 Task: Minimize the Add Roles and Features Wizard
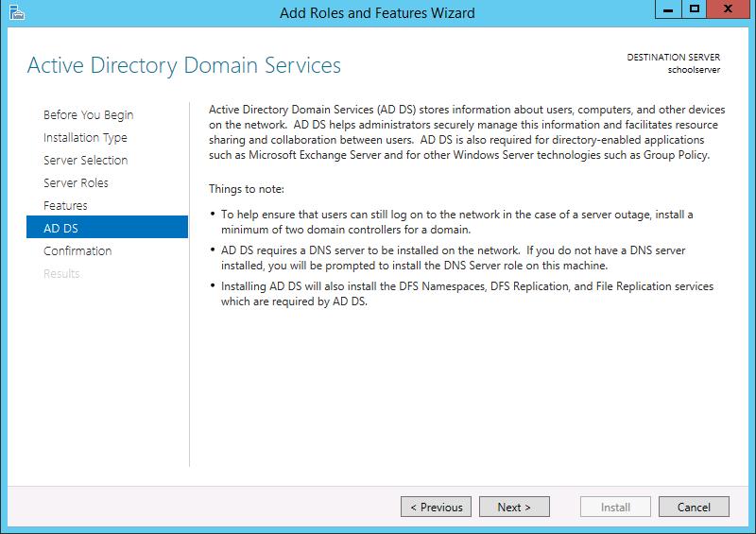[x=668, y=9]
